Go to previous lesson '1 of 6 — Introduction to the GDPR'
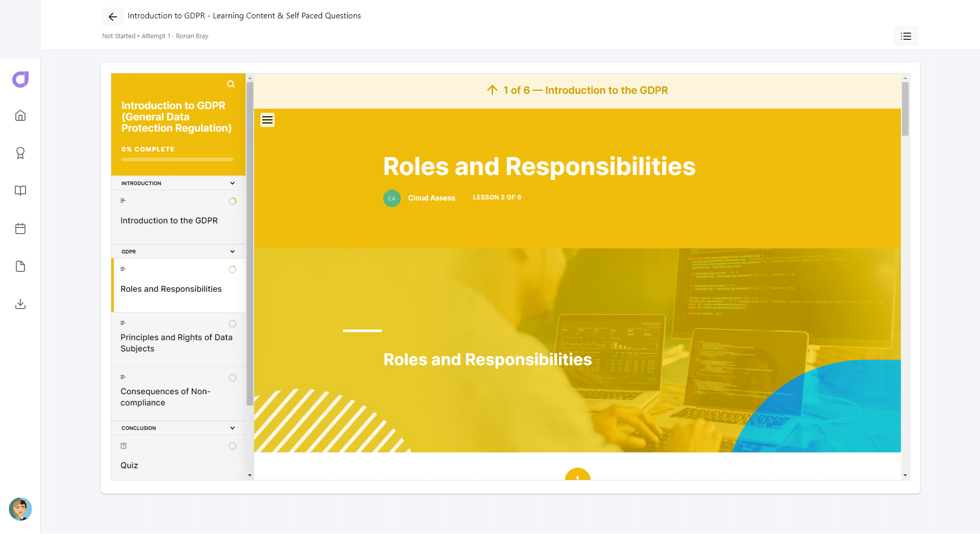Screen dimensions: 980x534 (x=577, y=91)
